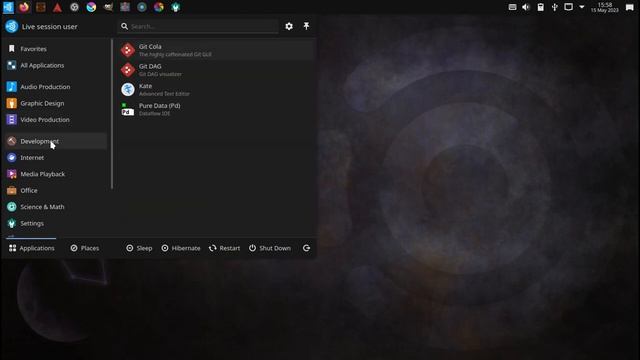This screenshot has height=360, width=640.
Task: Open the multicolored wheel app in panel
Action: point(159,7)
